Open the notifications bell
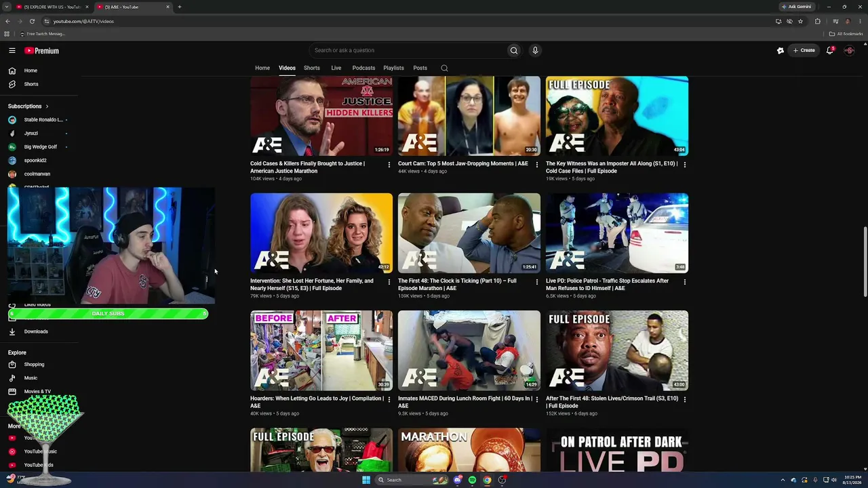Screen dimensions: 868x488 coord(830,50)
